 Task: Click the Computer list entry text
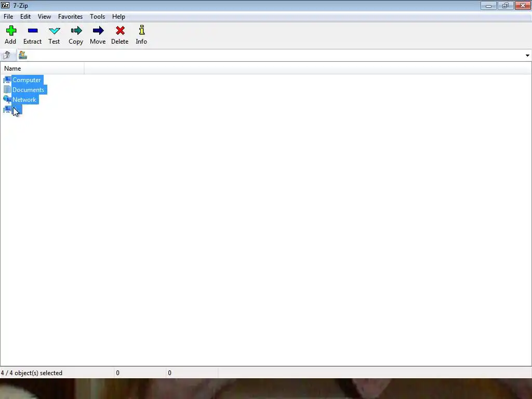click(x=27, y=80)
